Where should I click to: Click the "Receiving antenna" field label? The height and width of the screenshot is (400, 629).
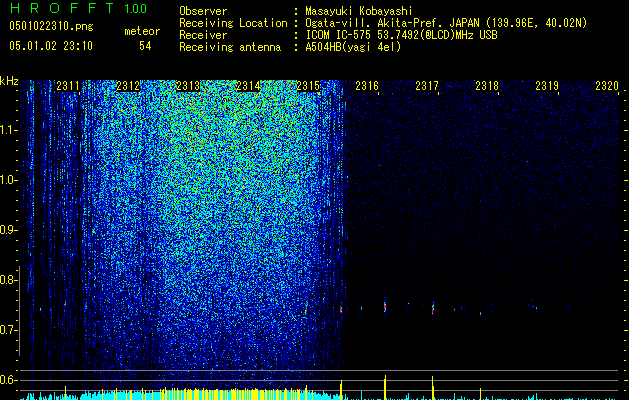[230, 47]
